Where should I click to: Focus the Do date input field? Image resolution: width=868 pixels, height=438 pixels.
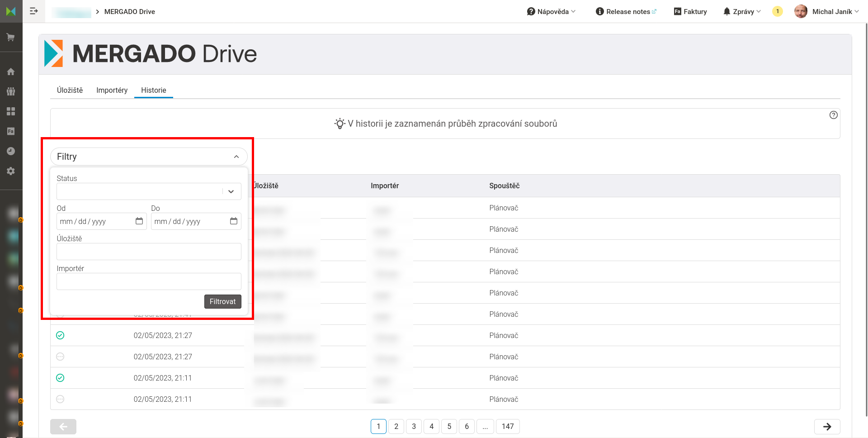(196, 221)
